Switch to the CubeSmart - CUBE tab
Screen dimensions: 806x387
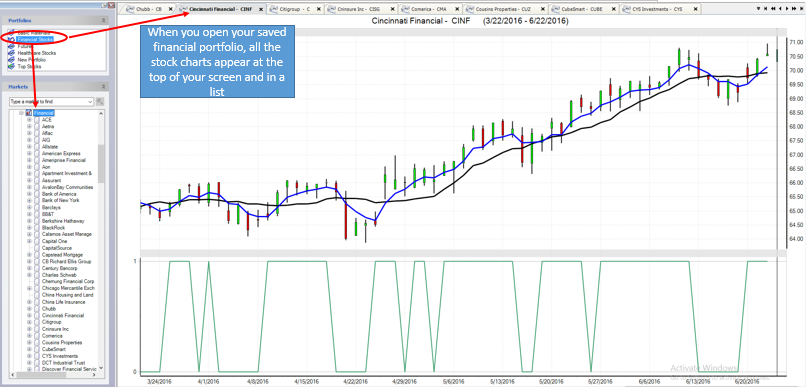tap(583, 9)
